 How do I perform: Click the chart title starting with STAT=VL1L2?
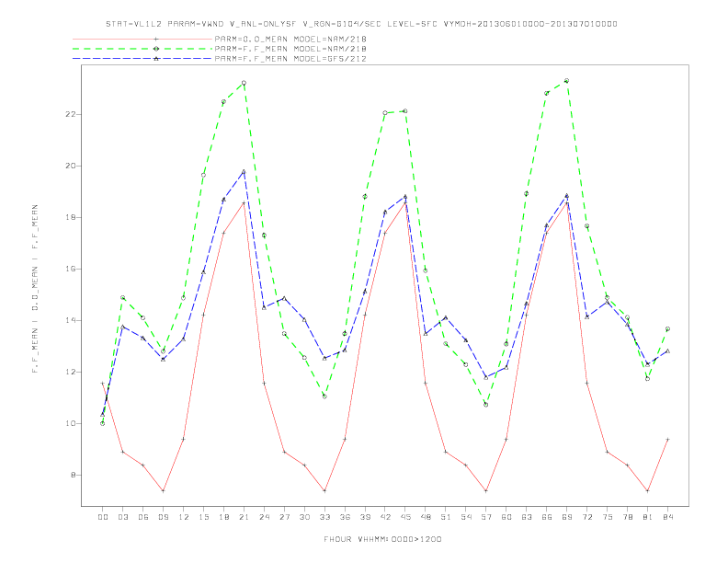coord(361,24)
